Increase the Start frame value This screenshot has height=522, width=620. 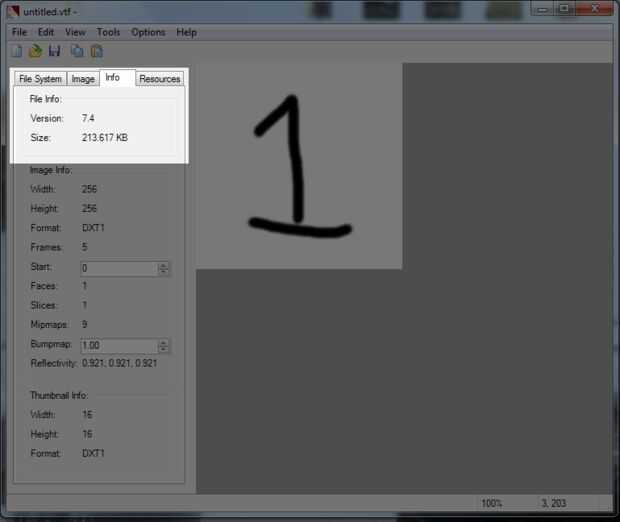click(163, 265)
